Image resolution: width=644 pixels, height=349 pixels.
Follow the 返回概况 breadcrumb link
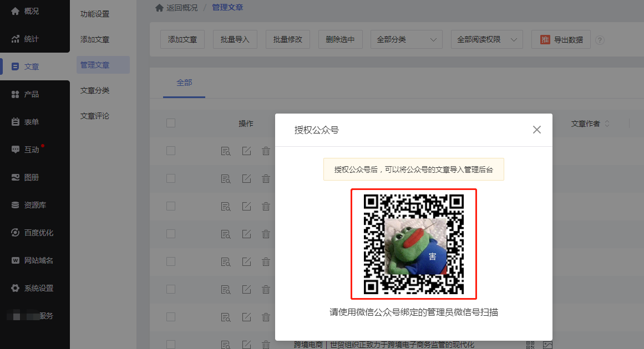[182, 8]
